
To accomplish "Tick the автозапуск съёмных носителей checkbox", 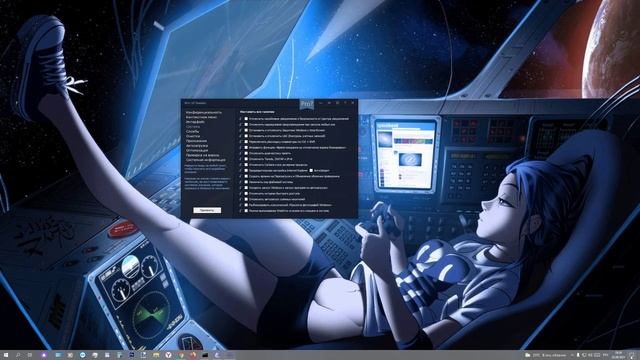I will point(246,199).
